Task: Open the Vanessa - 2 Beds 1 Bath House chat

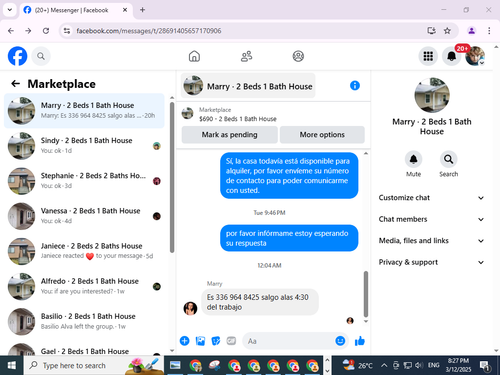Action: coord(84,216)
